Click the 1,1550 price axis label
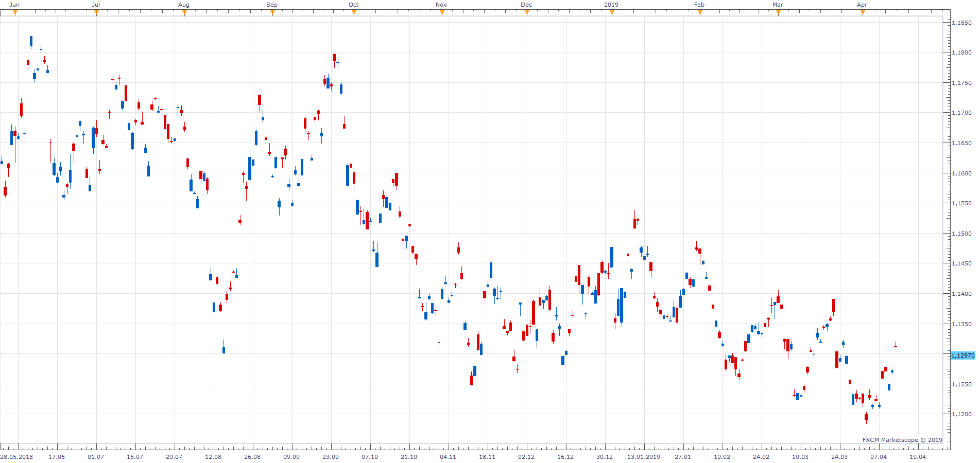The height and width of the screenshot is (463, 980). click(x=961, y=203)
